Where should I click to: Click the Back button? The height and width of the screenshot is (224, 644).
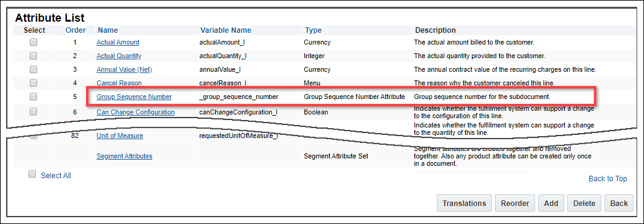coord(619,203)
